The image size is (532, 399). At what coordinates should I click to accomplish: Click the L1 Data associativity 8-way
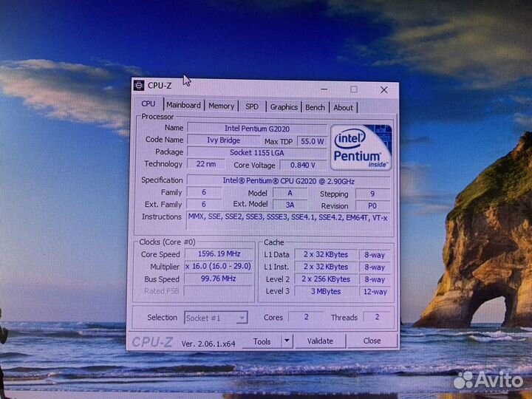(x=375, y=255)
